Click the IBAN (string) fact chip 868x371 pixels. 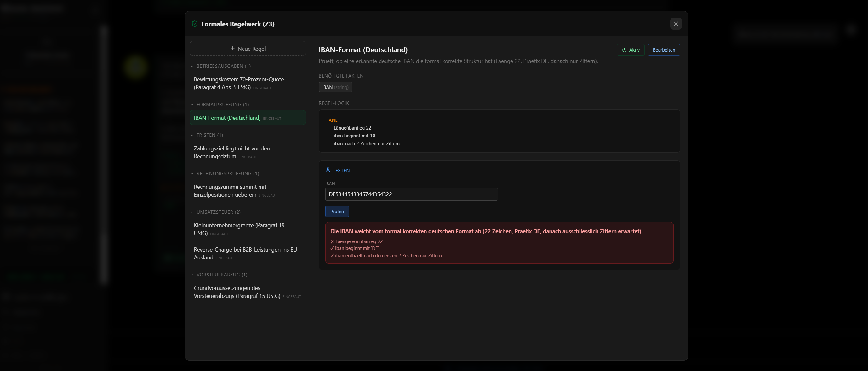[x=335, y=87]
